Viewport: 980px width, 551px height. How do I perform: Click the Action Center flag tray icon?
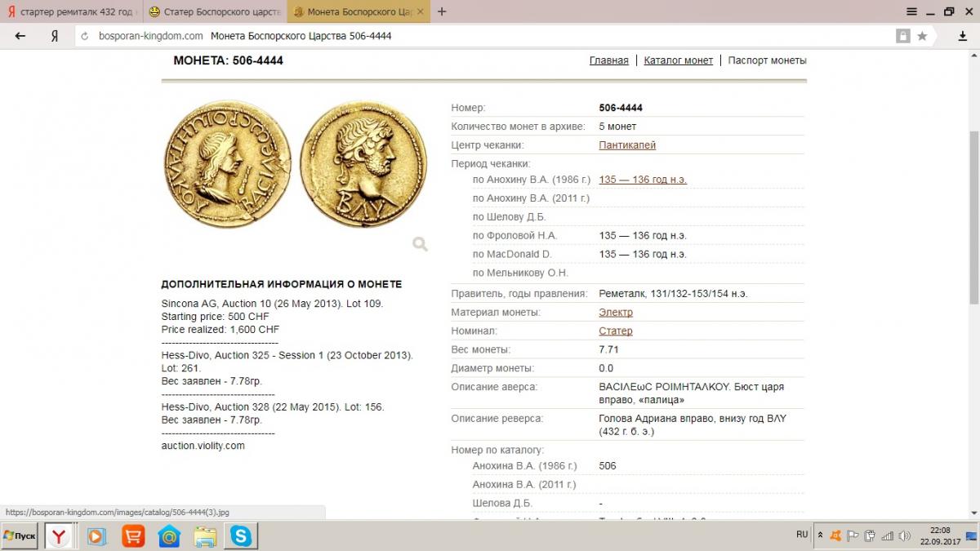click(853, 536)
